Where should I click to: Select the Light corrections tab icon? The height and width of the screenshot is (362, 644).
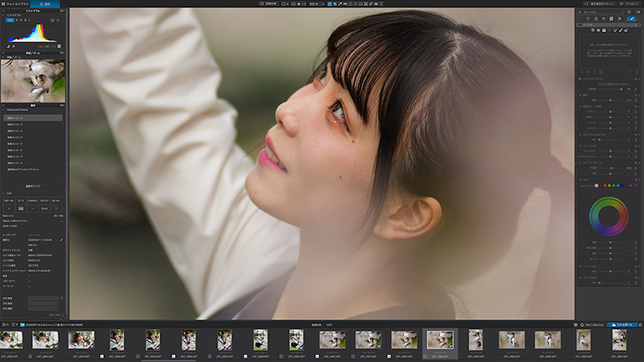pos(588,19)
